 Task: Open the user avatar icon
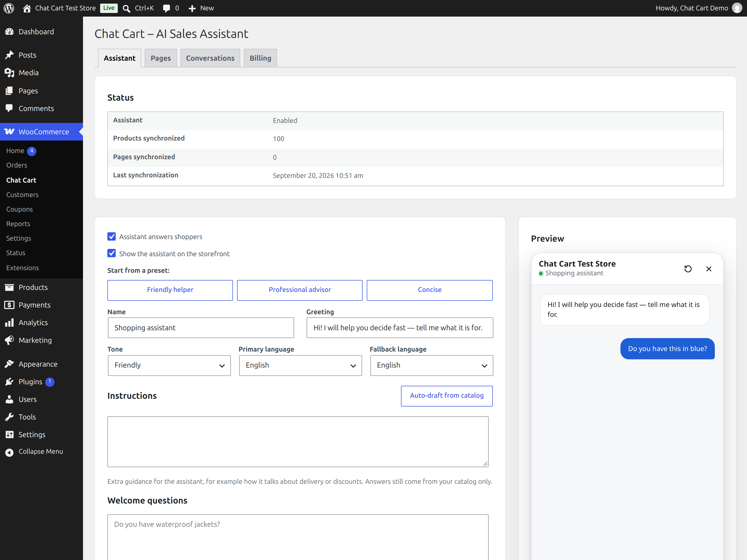(x=737, y=8)
